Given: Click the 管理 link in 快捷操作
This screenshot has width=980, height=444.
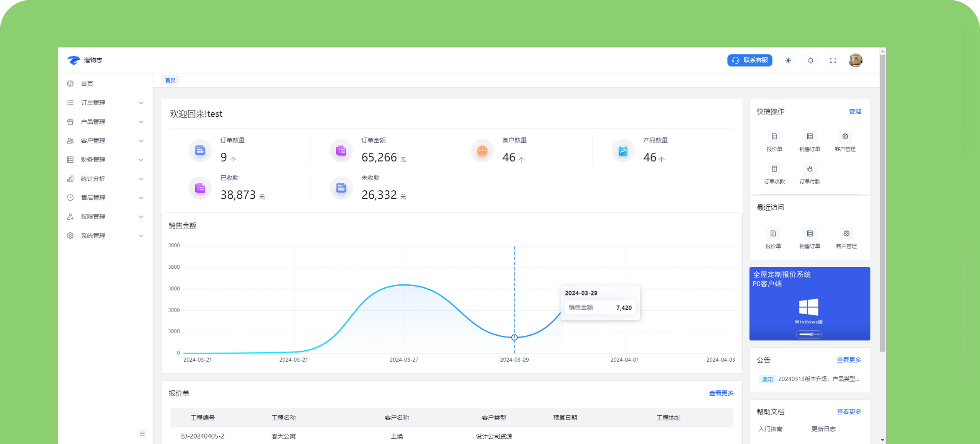Looking at the screenshot, I should coord(855,111).
